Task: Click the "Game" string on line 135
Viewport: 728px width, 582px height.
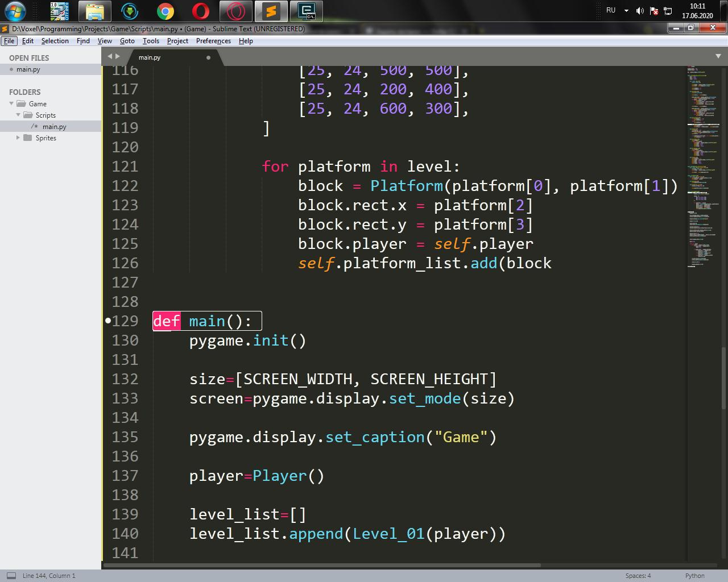Action: click(x=461, y=437)
